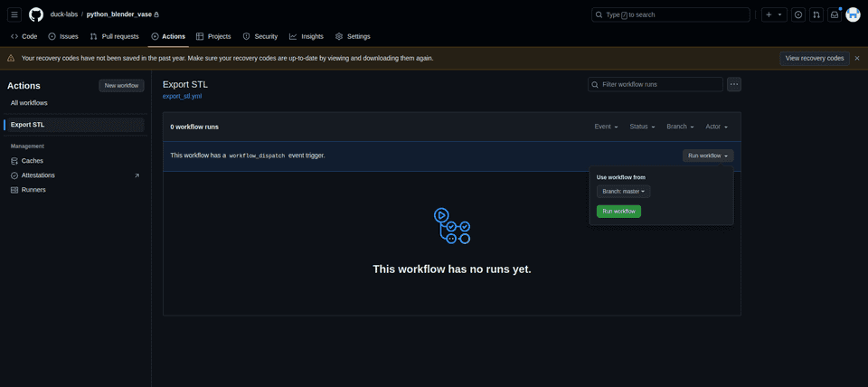Dismiss the recovery codes warning banner
868x387 pixels.
tap(857, 58)
